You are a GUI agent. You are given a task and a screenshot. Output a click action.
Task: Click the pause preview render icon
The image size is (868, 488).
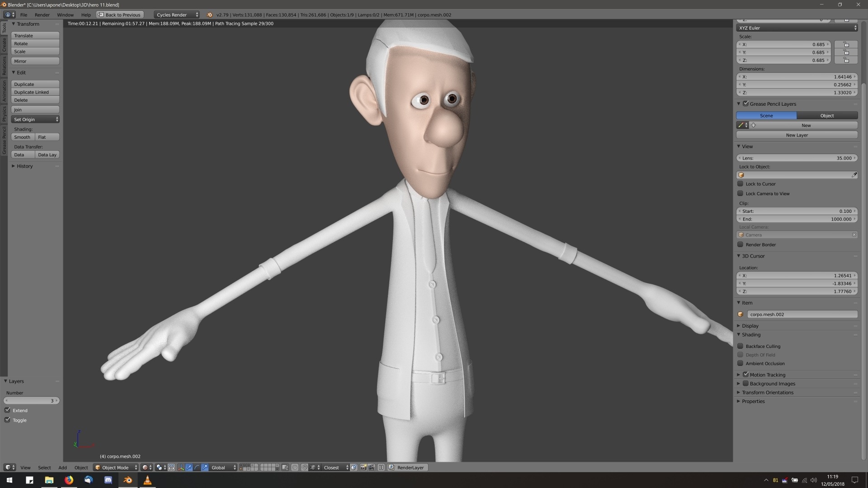pyautogui.click(x=381, y=468)
